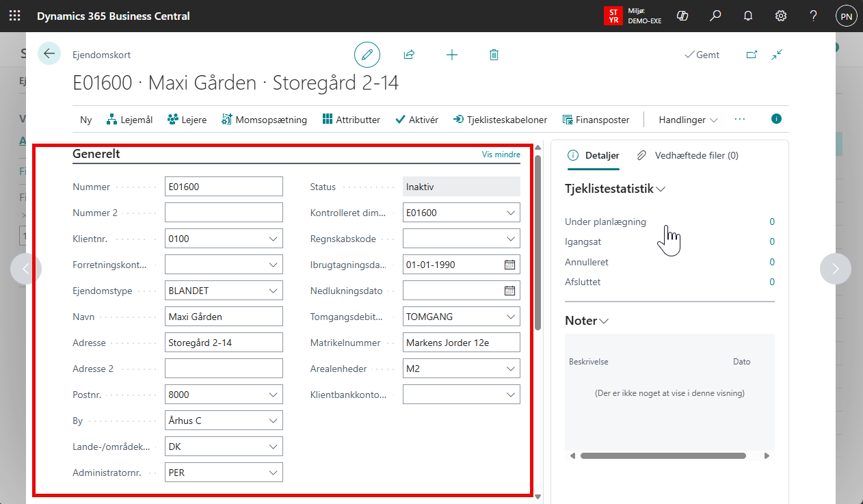
Task: Click the Navn input field
Action: [x=224, y=317]
